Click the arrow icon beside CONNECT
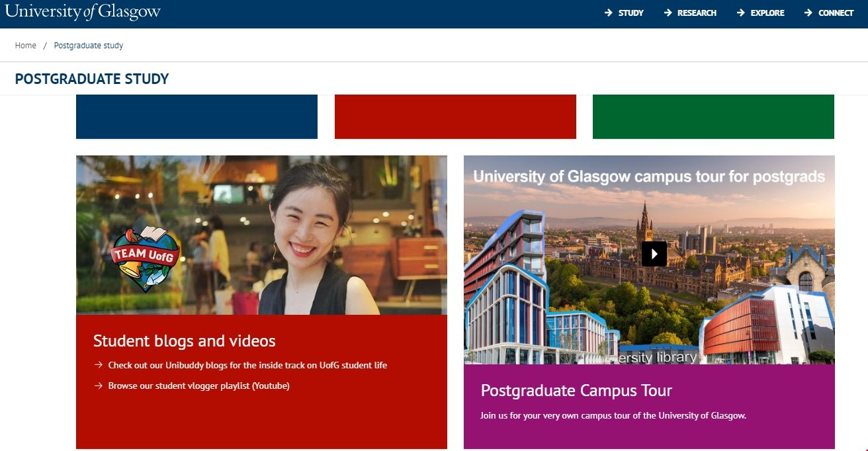Viewport: 868px width, 451px height. [x=808, y=12]
